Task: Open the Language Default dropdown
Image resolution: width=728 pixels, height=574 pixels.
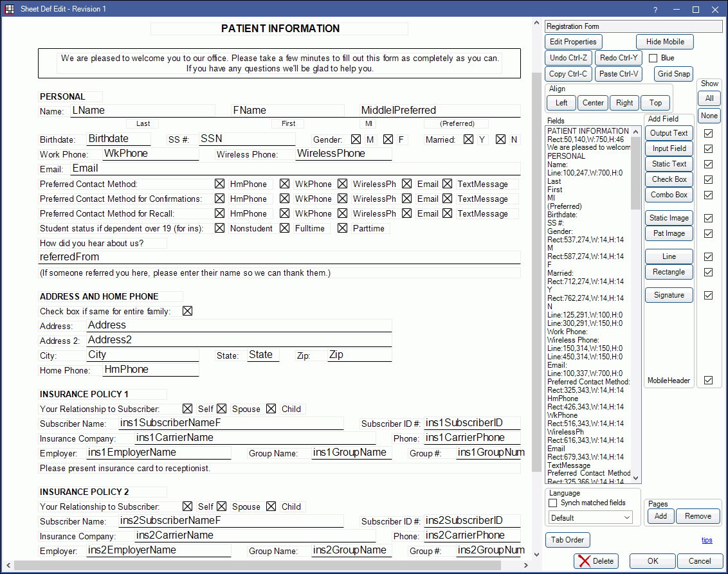Action: pos(590,517)
